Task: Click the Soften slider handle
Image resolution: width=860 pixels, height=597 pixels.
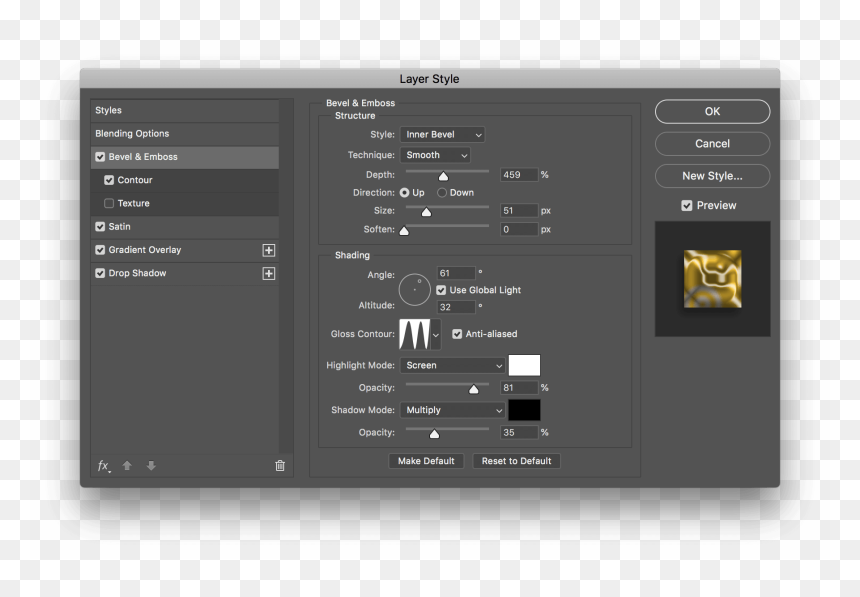Action: tap(404, 230)
